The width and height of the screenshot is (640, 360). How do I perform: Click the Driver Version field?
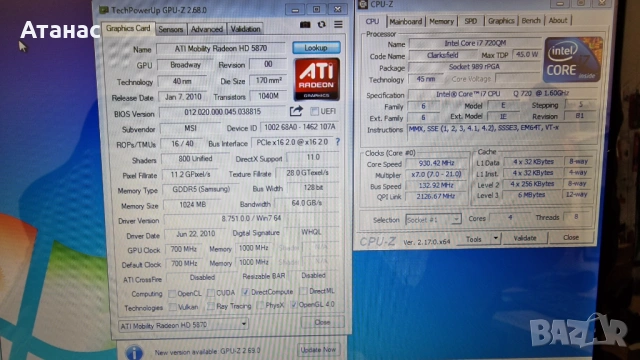251,219
